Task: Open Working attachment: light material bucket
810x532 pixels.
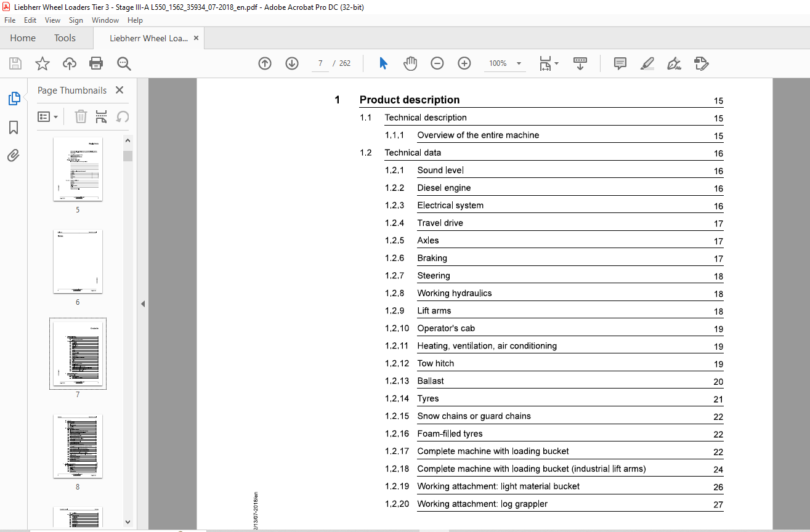Action: 498,486
